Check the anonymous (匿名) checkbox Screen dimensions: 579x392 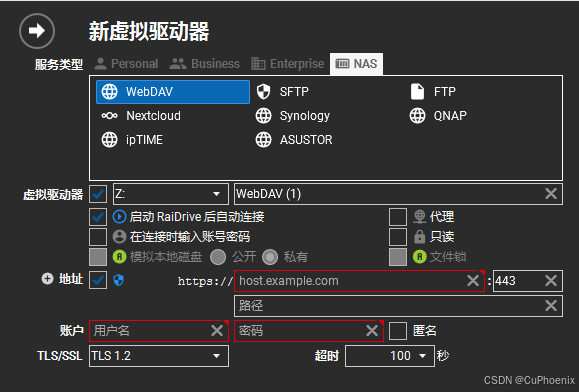click(398, 331)
